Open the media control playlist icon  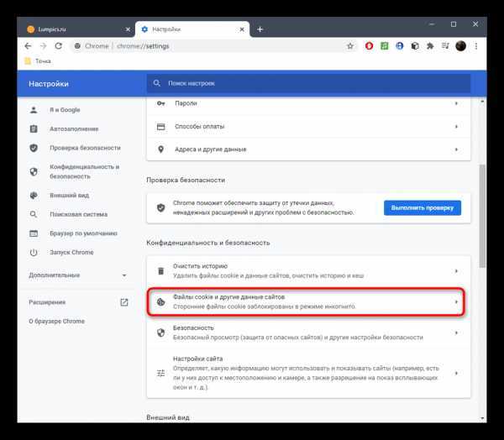click(x=445, y=46)
